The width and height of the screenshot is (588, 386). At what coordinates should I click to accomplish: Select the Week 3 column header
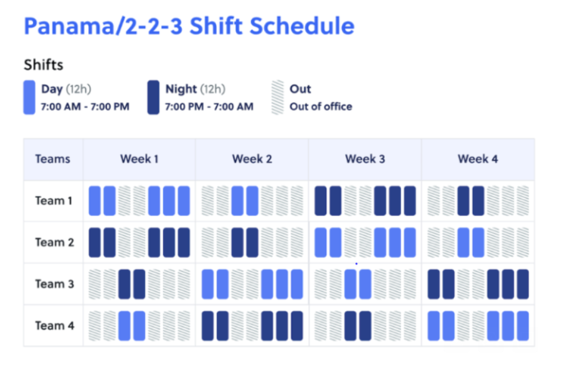tap(365, 159)
